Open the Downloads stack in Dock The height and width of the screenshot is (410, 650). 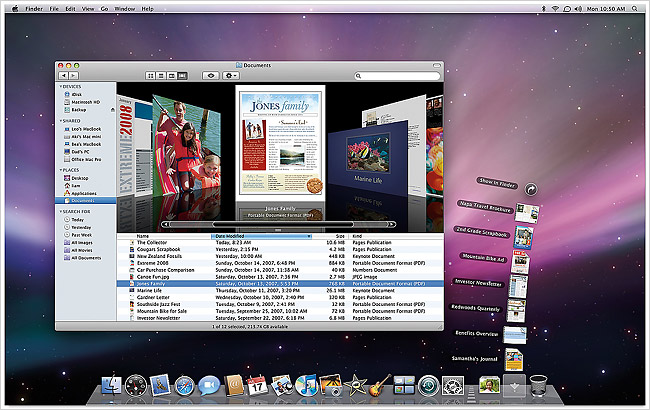[514, 386]
